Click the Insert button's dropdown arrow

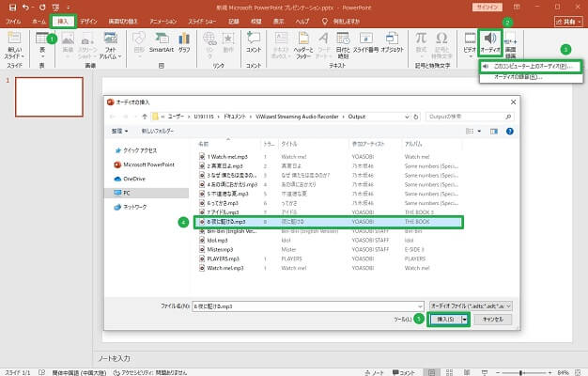(x=465, y=320)
